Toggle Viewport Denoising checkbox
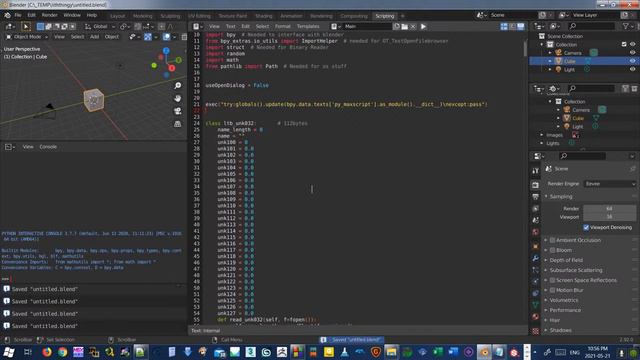640x360 pixels. (x=586, y=227)
